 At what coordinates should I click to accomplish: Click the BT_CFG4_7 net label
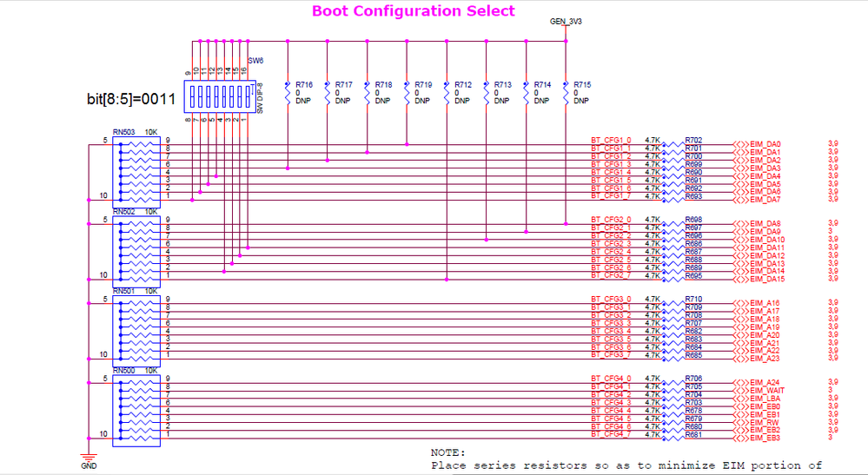click(x=611, y=435)
